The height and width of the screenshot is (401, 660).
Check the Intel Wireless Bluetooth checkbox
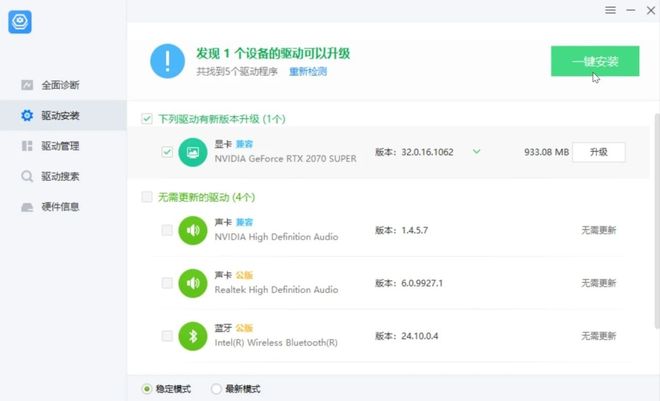(167, 336)
